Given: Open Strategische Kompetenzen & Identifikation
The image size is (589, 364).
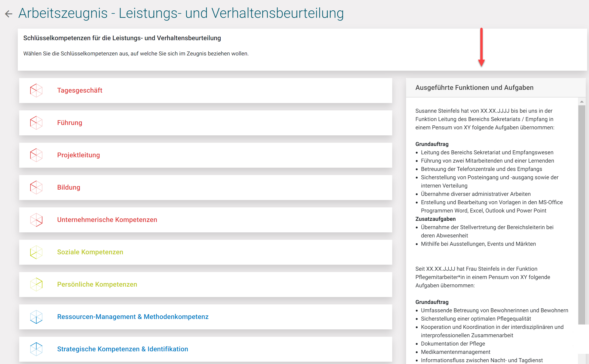Looking at the screenshot, I should tap(122, 349).
